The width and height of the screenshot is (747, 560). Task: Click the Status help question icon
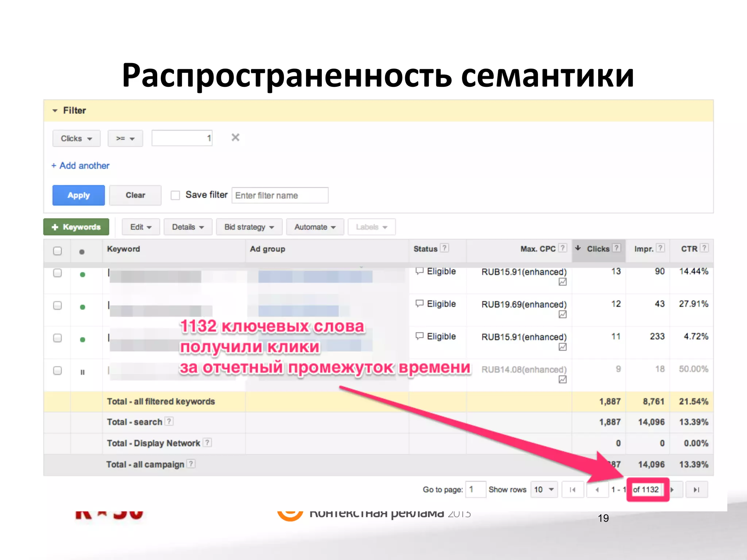point(444,248)
